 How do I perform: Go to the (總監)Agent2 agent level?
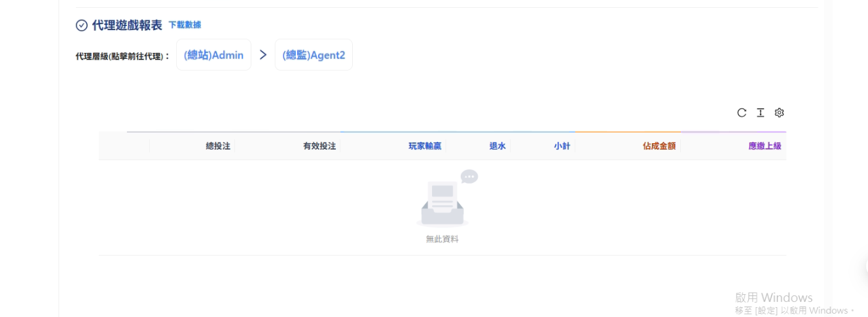(314, 55)
